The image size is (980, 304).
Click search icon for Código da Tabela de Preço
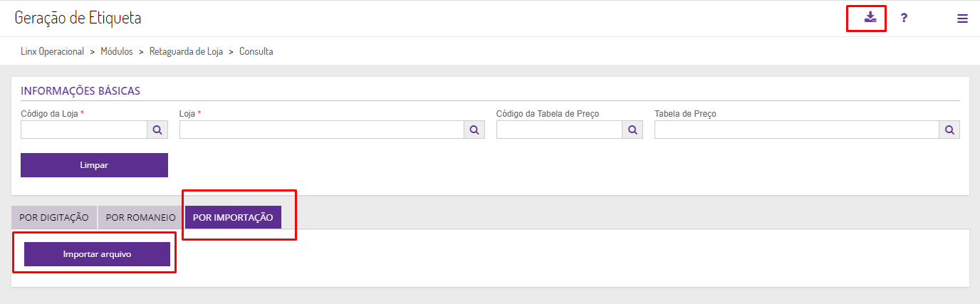click(x=632, y=130)
